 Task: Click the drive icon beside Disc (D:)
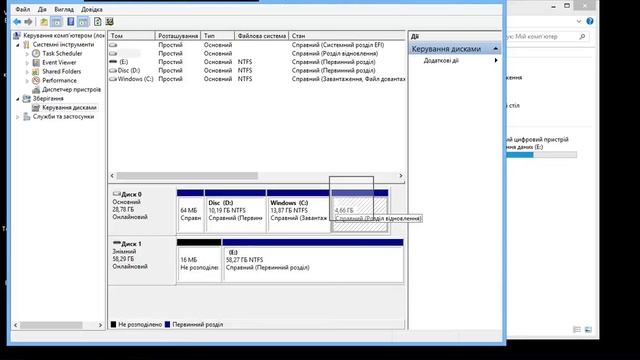(113, 70)
